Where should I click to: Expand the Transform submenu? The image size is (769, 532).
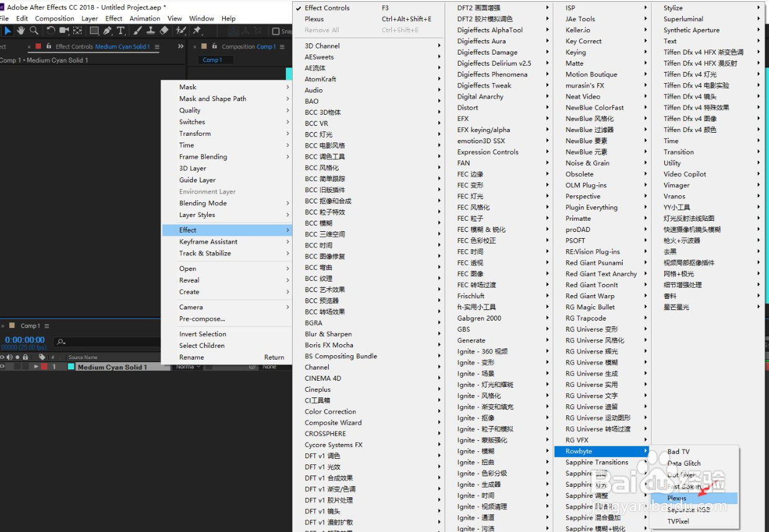click(x=226, y=133)
